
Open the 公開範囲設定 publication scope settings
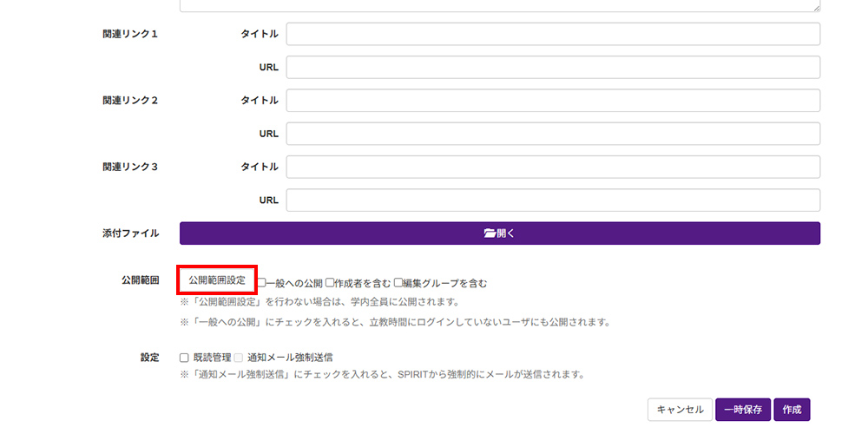click(217, 281)
